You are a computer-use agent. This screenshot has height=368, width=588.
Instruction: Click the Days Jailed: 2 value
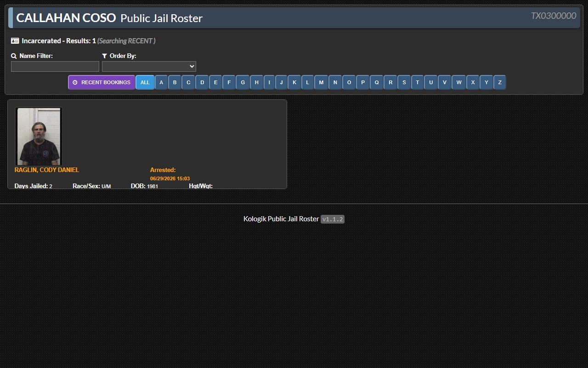pyautogui.click(x=34, y=186)
